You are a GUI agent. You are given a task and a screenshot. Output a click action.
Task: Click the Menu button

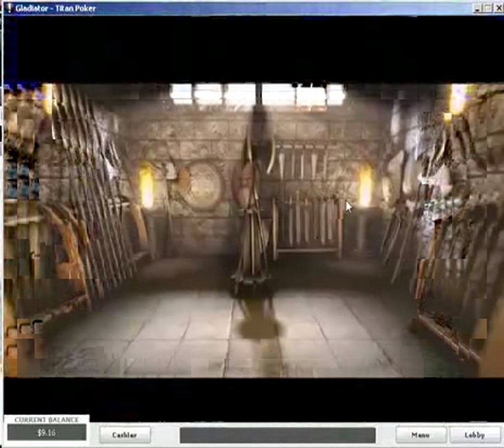tap(421, 435)
